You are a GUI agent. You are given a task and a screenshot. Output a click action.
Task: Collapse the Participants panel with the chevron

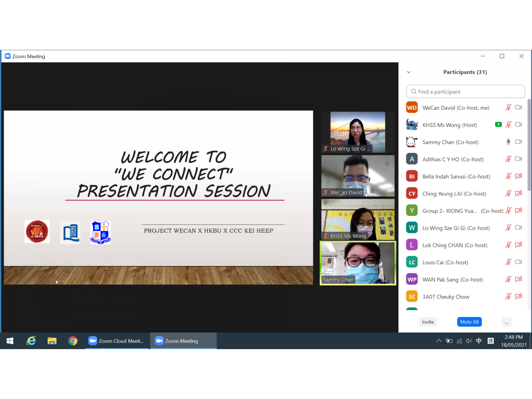point(409,72)
